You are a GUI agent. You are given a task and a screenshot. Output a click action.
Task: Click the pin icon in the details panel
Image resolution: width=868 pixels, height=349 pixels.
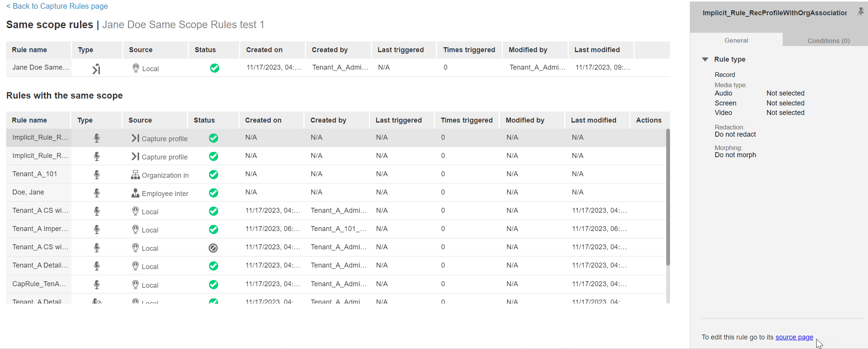[860, 12]
